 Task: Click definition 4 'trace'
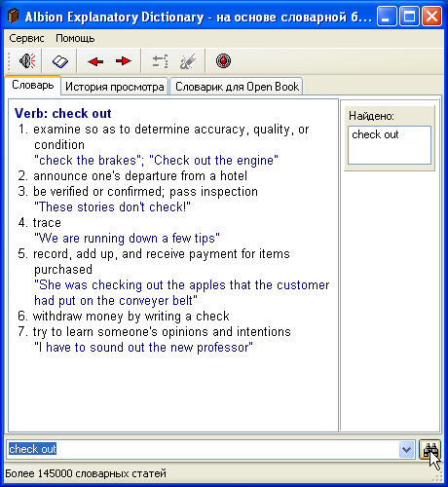click(x=47, y=223)
